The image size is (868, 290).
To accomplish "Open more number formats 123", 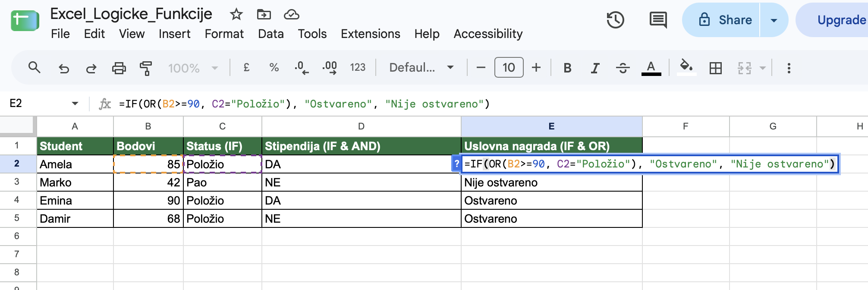I will (358, 68).
